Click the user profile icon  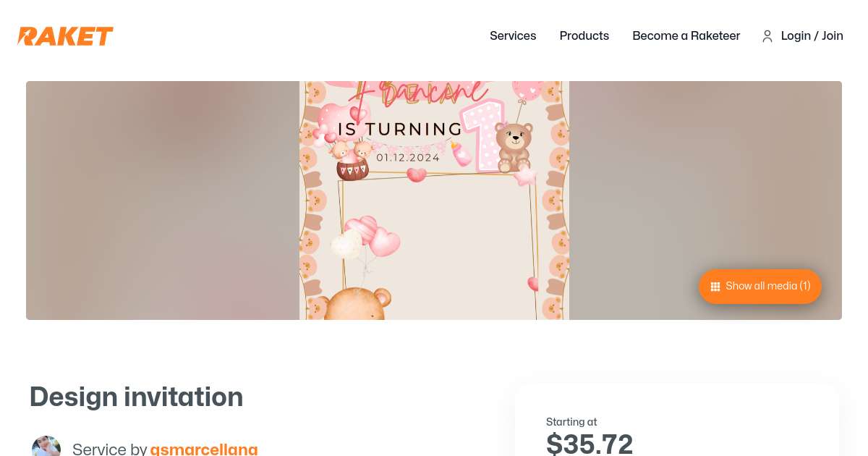tap(767, 36)
